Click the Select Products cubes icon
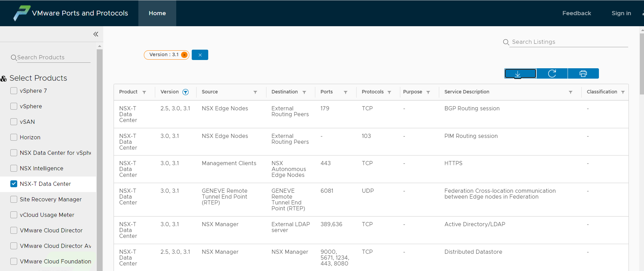 (x=4, y=79)
